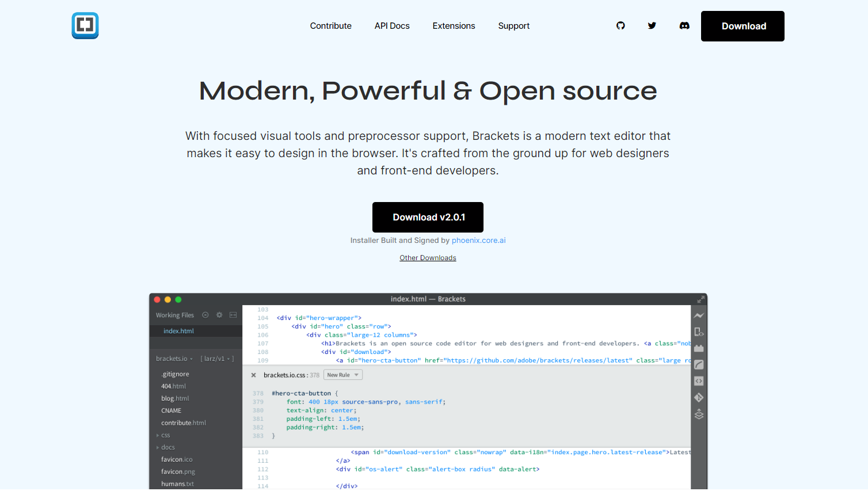868x491 pixels.
Task: Open the Twitter icon in the navbar
Action: pyautogui.click(x=652, y=25)
